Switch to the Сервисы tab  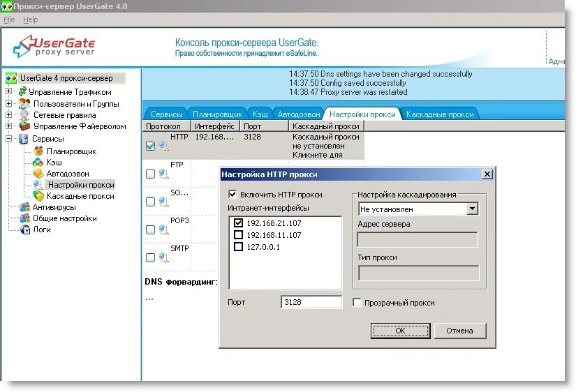166,114
